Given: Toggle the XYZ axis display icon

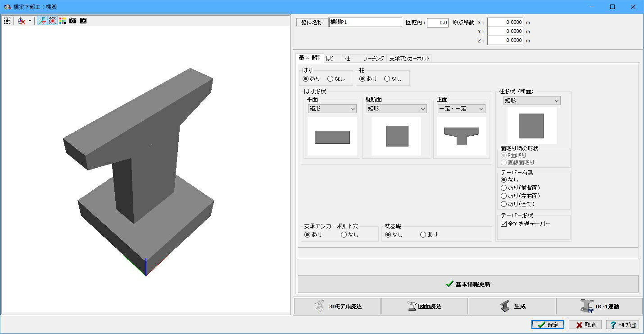Looking at the screenshot, I should [42, 21].
